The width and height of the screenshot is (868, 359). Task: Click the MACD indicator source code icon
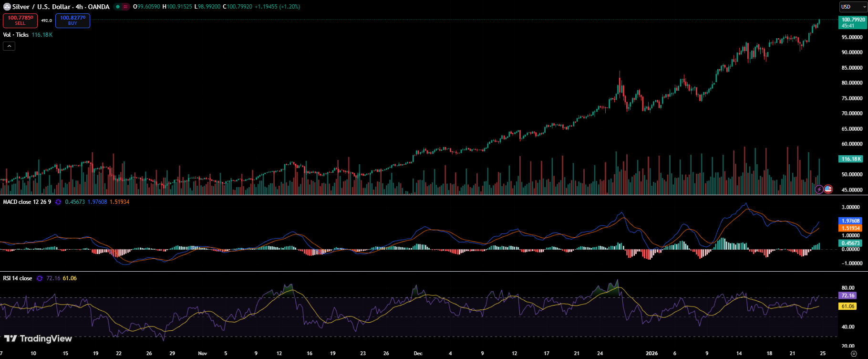click(x=58, y=202)
